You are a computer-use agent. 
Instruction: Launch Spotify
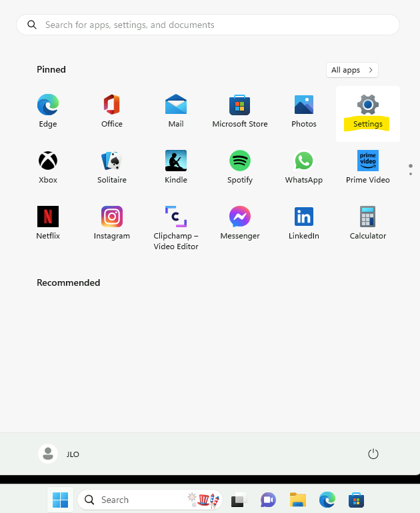coord(239,168)
